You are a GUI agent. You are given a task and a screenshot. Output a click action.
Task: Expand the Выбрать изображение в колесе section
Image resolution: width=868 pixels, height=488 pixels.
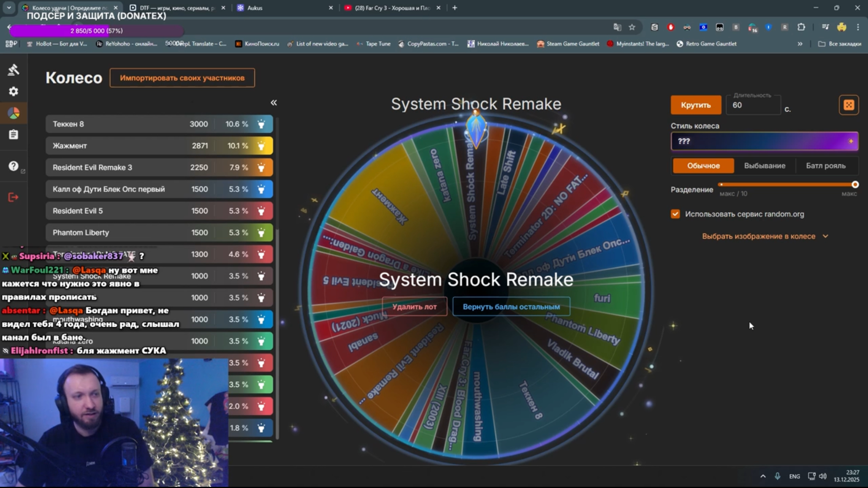(765, 236)
